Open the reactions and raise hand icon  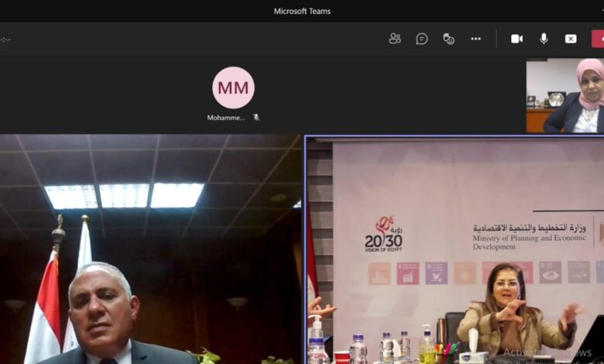(448, 39)
